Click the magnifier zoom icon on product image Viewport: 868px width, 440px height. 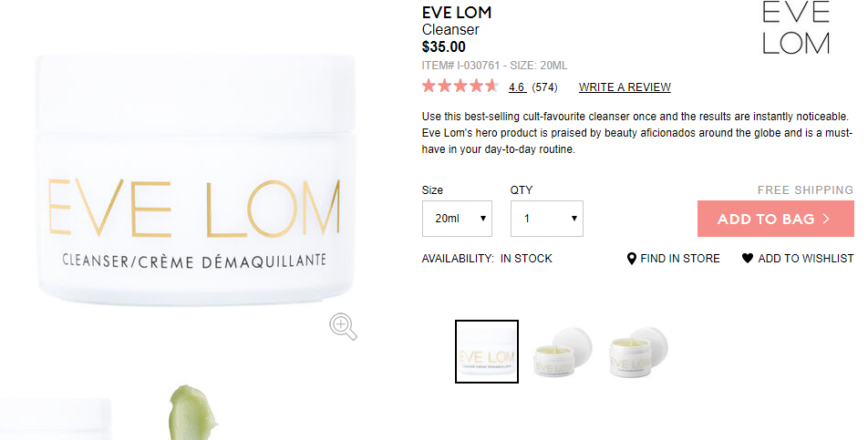(x=343, y=326)
